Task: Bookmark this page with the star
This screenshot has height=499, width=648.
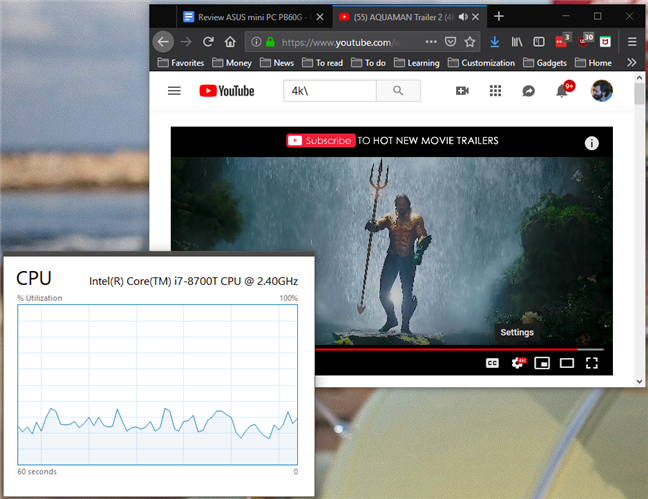Action: [x=469, y=41]
